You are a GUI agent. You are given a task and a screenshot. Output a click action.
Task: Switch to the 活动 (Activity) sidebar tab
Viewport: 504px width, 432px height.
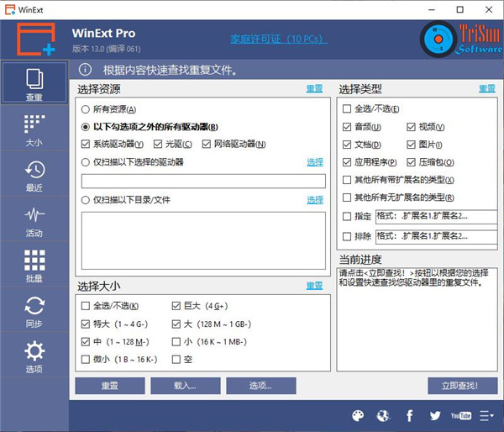point(34,221)
